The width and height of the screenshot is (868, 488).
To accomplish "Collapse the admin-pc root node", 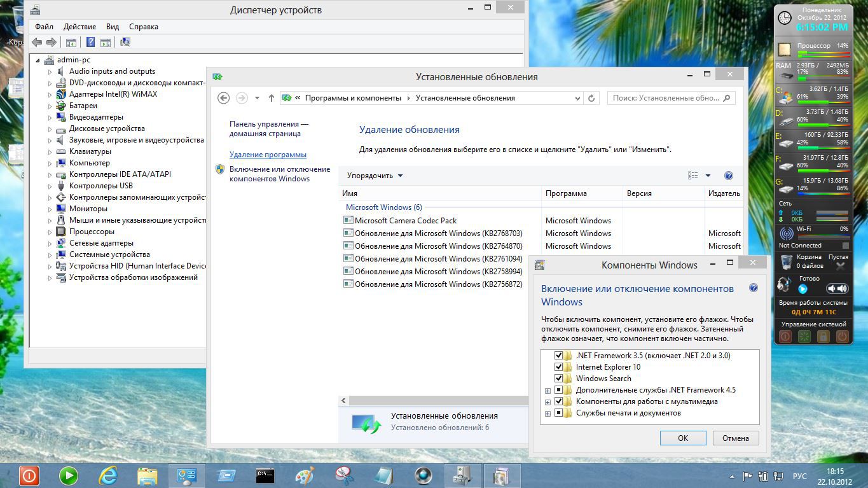I will point(38,60).
